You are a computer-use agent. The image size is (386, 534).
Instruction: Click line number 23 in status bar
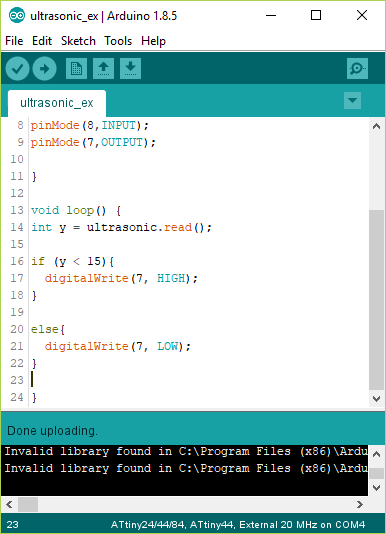[x=12, y=524]
